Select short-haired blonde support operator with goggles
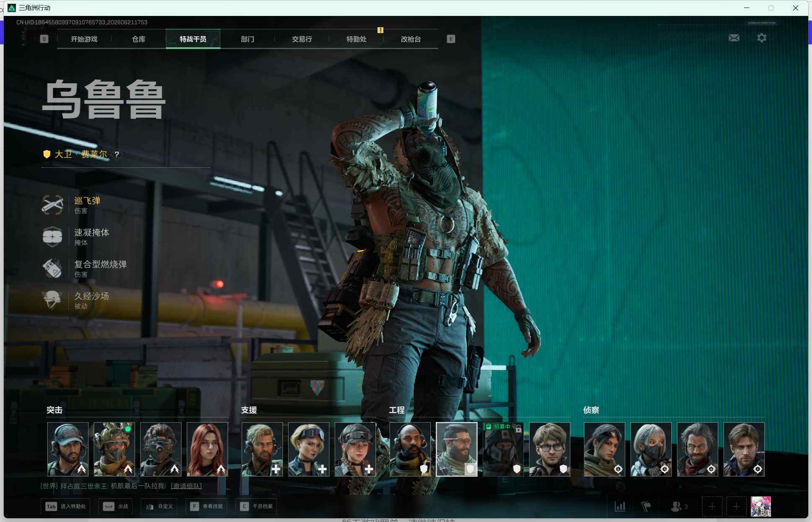Viewport: 812px width, 522px height. pos(309,449)
